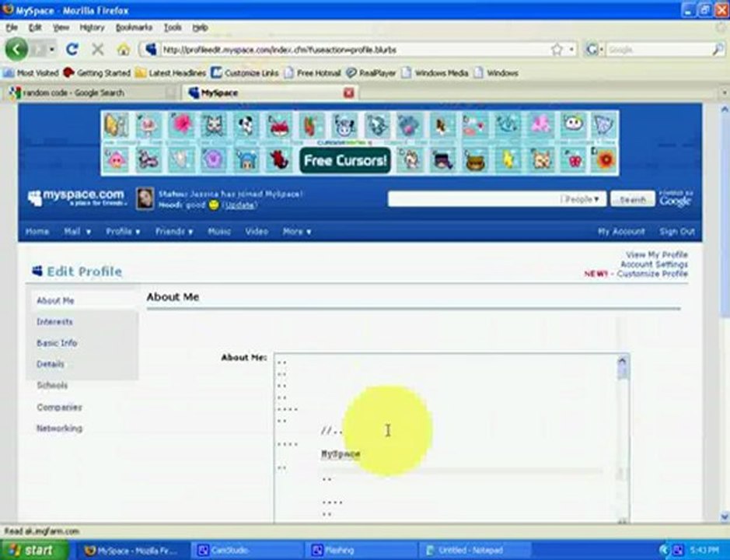Bookmark page with the star icon
The image size is (730, 560).
(557, 49)
